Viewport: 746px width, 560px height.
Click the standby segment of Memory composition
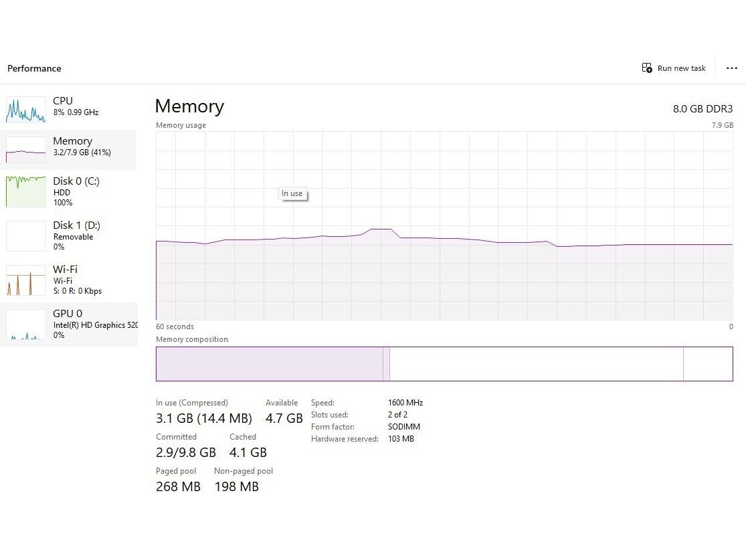click(535, 364)
